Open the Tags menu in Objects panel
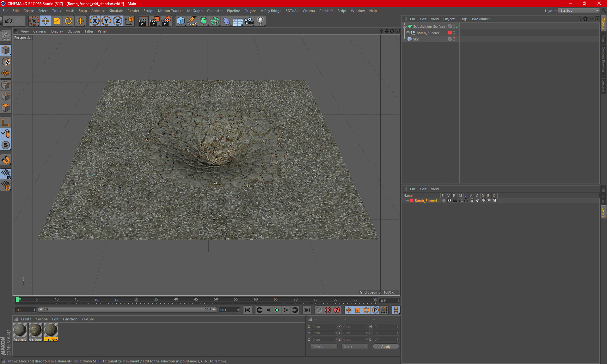607x364 pixels. point(463,19)
